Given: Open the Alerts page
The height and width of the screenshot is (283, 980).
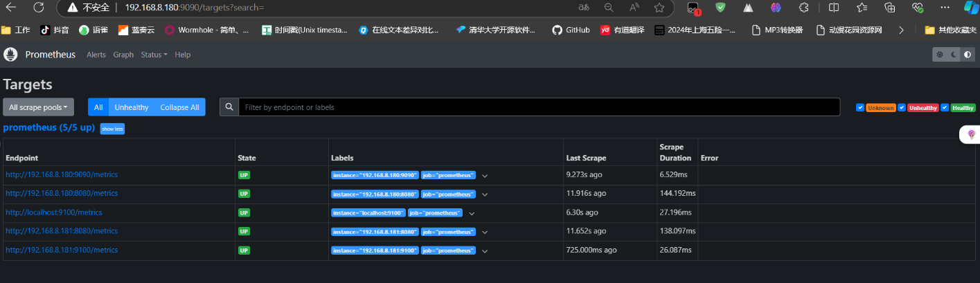Looking at the screenshot, I should coord(96,55).
